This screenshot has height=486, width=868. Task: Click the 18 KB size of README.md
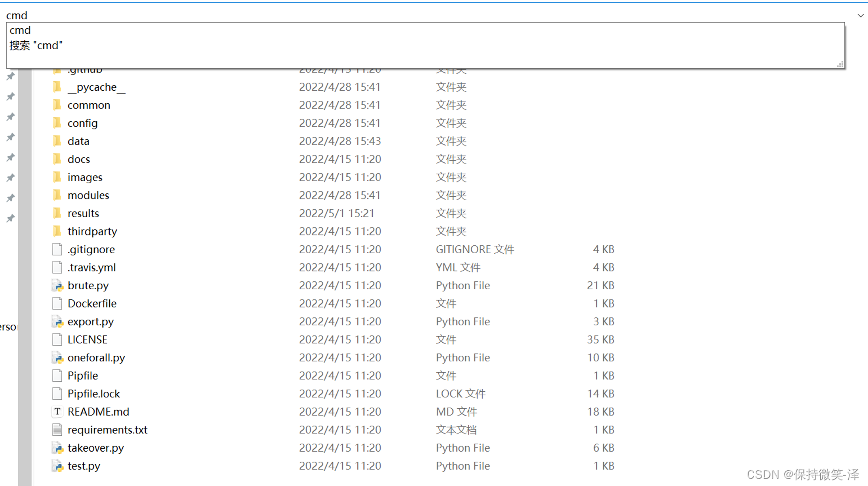click(601, 411)
